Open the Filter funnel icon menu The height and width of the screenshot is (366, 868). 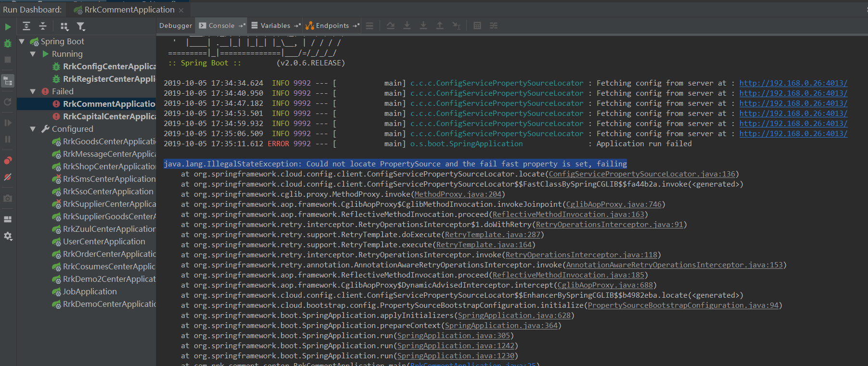[x=81, y=26]
